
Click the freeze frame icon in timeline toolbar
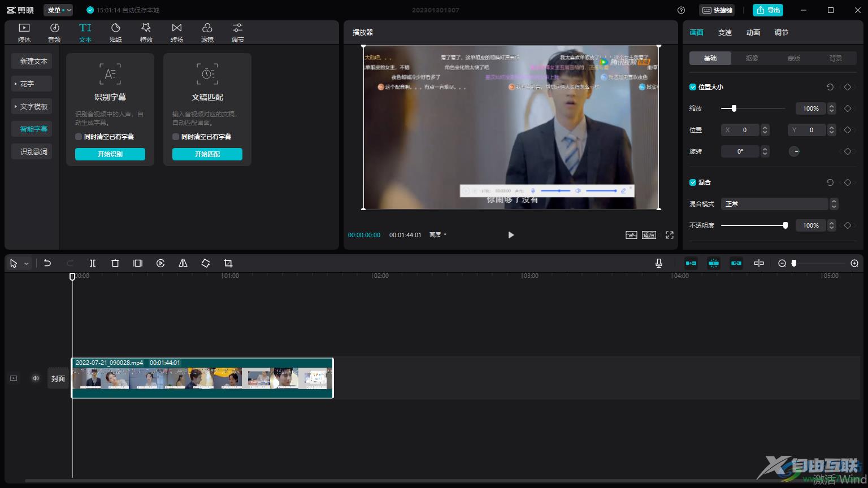(138, 263)
